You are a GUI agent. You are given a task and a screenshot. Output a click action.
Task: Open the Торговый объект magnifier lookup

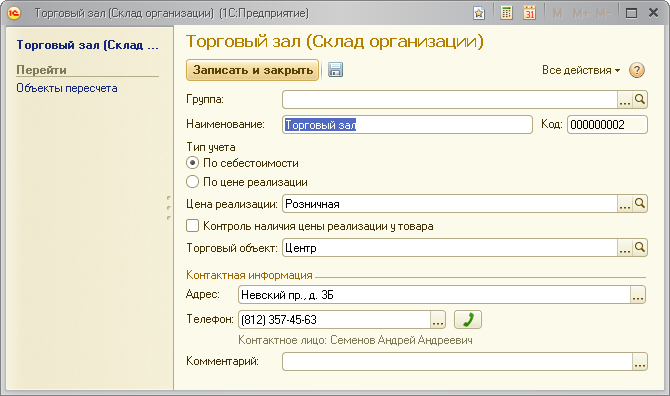(x=640, y=248)
